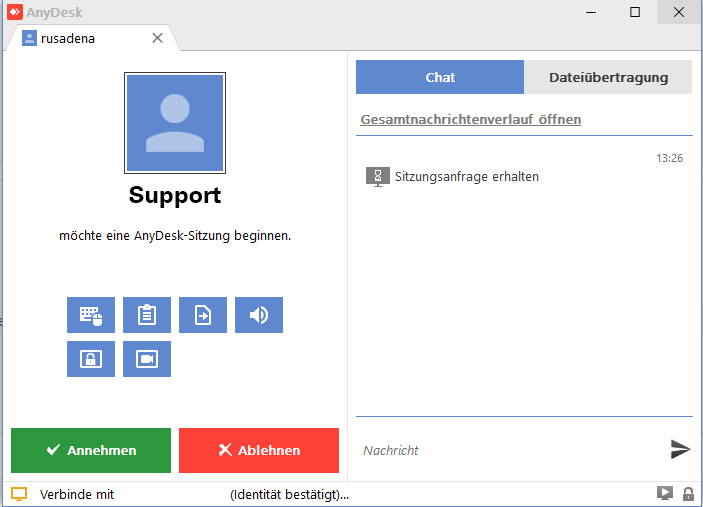Image resolution: width=703 pixels, height=507 pixels.
Task: Click the Annehmen button
Action: tap(91, 450)
